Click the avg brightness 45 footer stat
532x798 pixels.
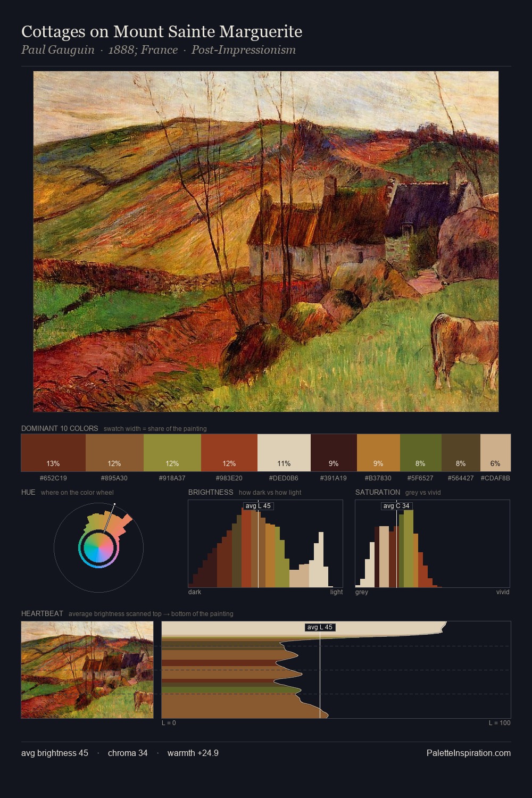pyautogui.click(x=55, y=753)
